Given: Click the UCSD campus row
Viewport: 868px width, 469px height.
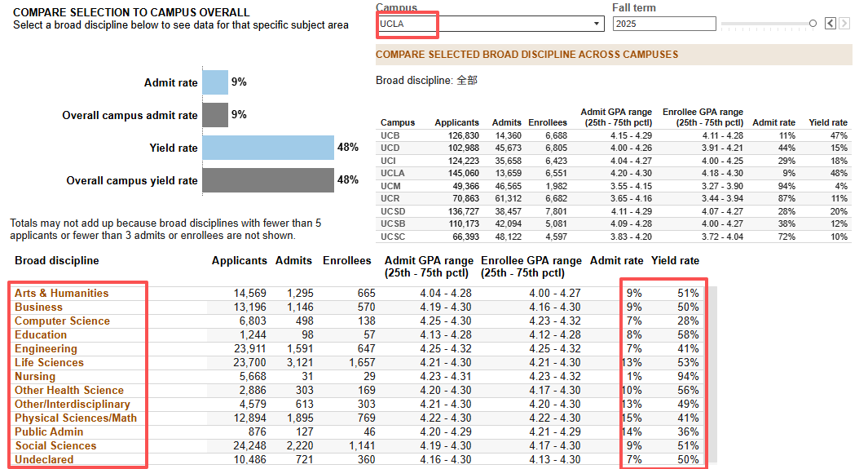Looking at the screenshot, I should [x=614, y=211].
